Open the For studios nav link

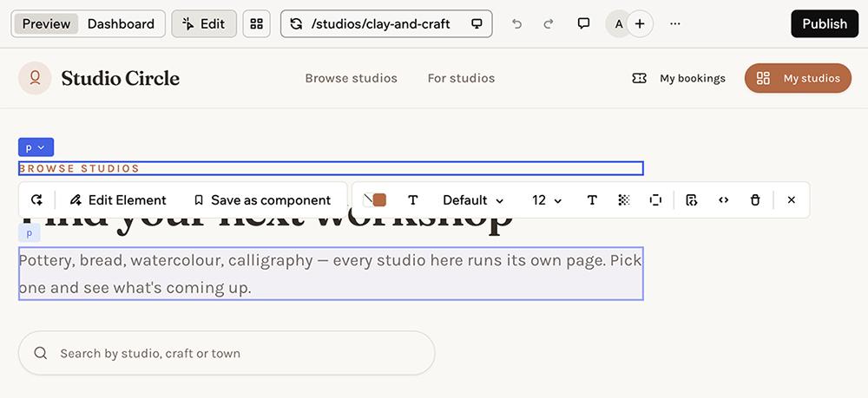461,79
